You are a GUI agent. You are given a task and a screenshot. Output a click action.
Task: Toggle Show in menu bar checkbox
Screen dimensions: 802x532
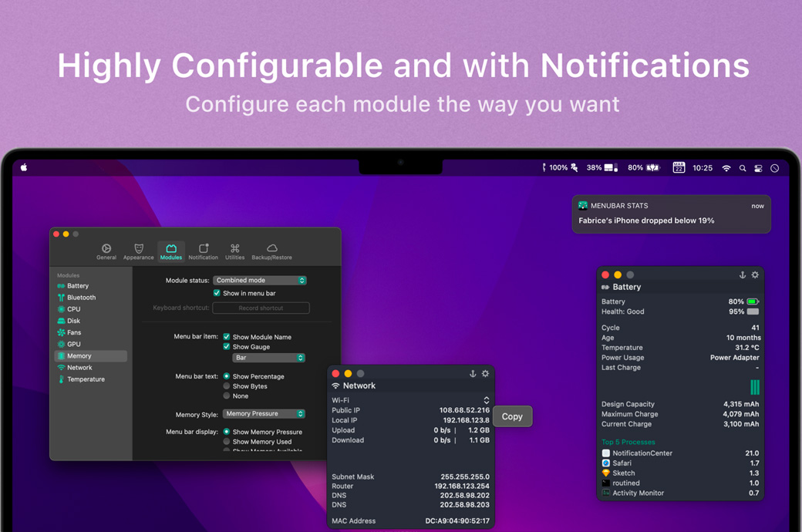coord(217,293)
